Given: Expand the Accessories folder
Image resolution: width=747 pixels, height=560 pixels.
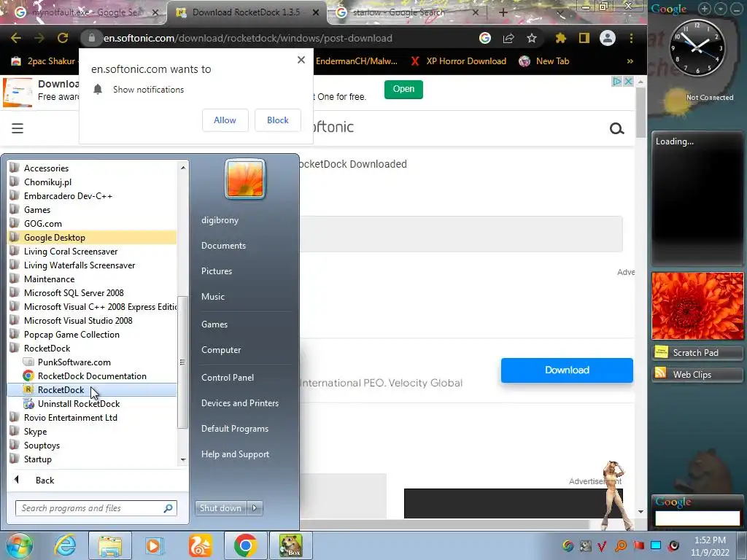Looking at the screenshot, I should pos(93,168).
